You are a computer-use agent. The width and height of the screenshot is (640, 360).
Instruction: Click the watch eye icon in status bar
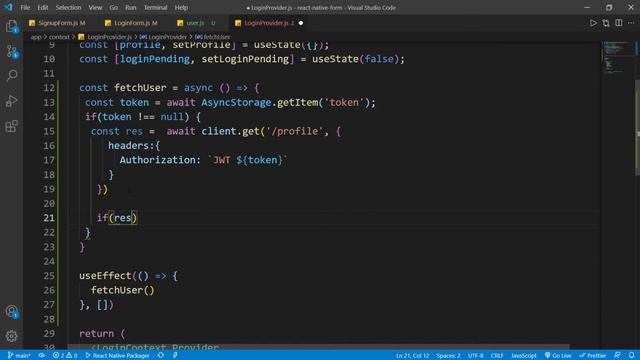tap(42, 356)
